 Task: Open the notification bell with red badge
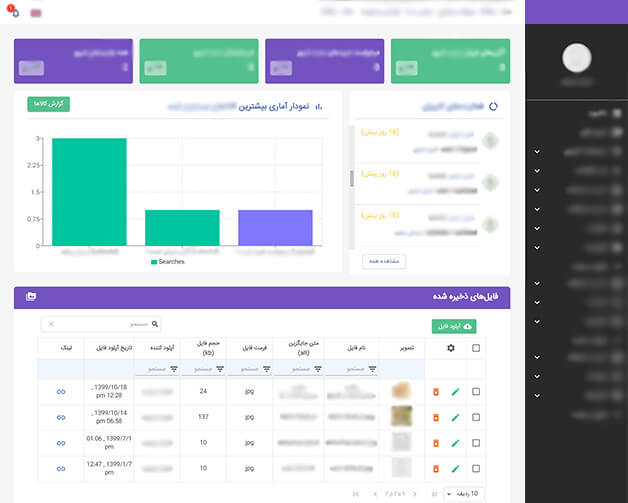pyautogui.click(x=14, y=11)
